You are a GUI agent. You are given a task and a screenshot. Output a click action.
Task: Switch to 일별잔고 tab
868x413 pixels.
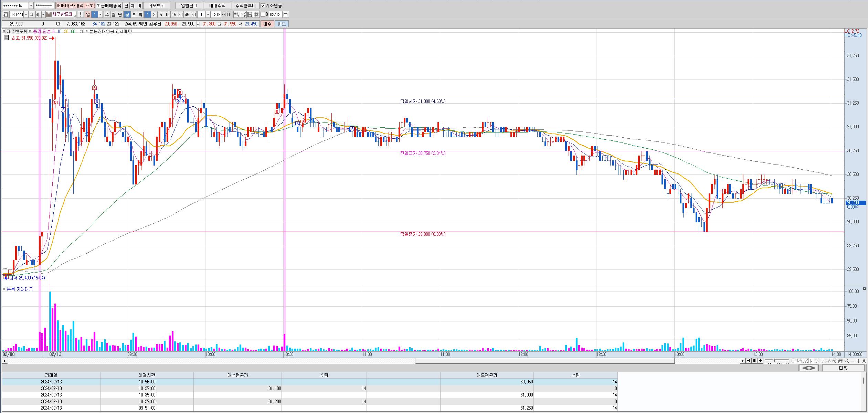click(x=189, y=6)
